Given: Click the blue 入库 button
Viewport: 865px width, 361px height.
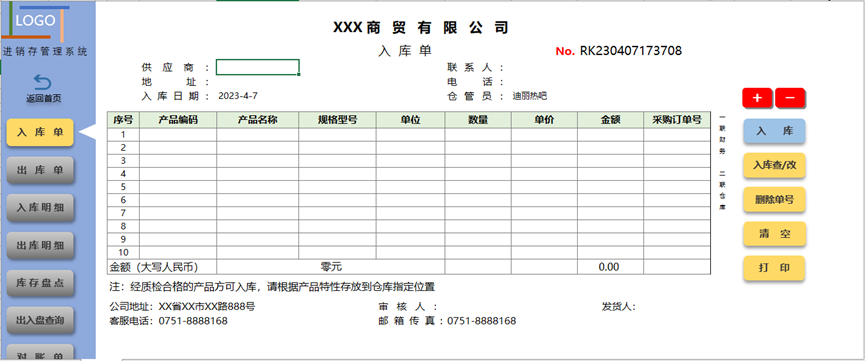Looking at the screenshot, I should click(775, 131).
